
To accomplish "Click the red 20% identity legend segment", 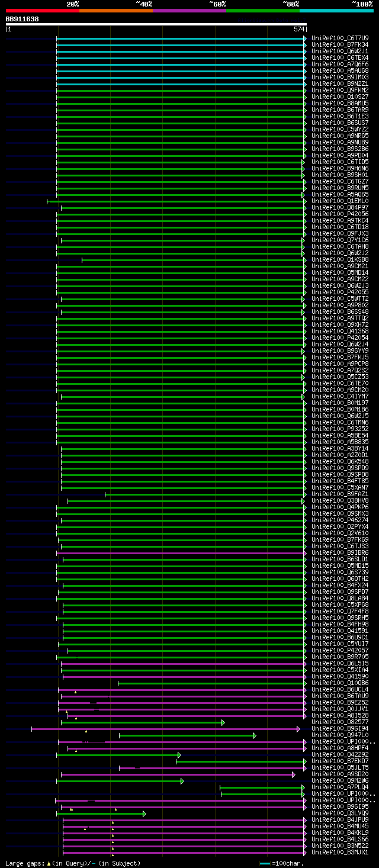I will click(43, 10).
